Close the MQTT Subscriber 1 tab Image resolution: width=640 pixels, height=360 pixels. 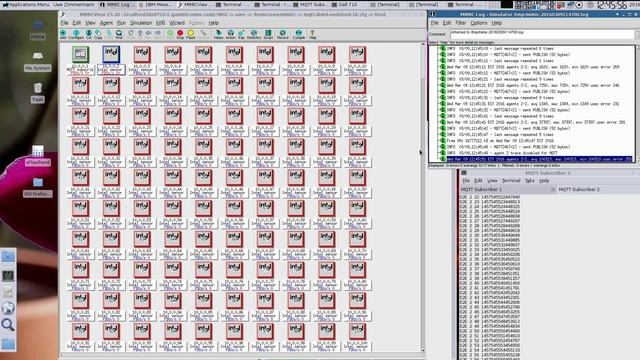pyautogui.click(x=553, y=189)
